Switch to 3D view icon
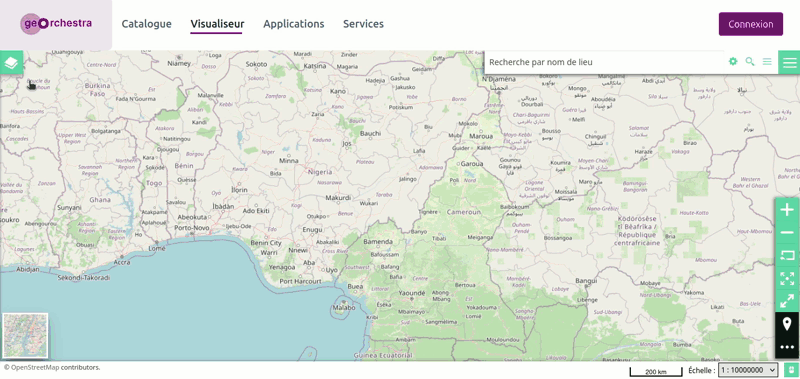800x379 pixels. tap(787, 256)
